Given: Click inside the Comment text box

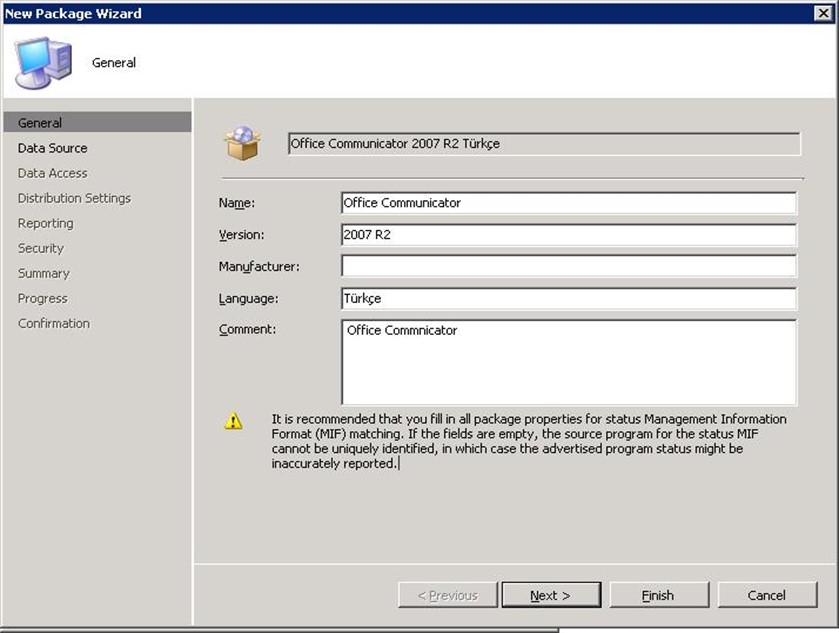Looking at the screenshot, I should tap(568, 362).
